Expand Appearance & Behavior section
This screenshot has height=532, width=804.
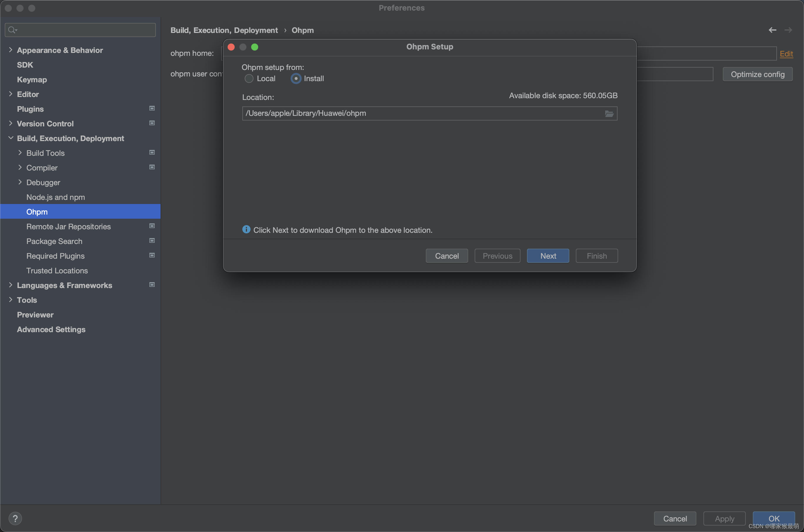11,50
